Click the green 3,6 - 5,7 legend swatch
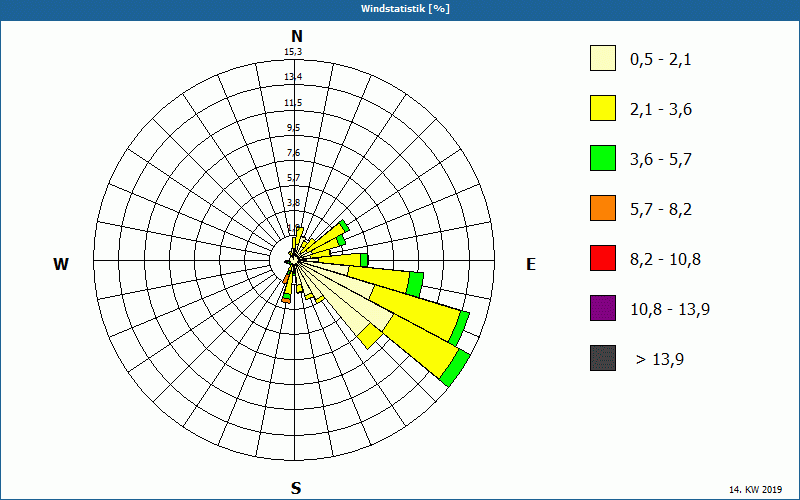This screenshot has height=500, width=800. click(x=603, y=158)
